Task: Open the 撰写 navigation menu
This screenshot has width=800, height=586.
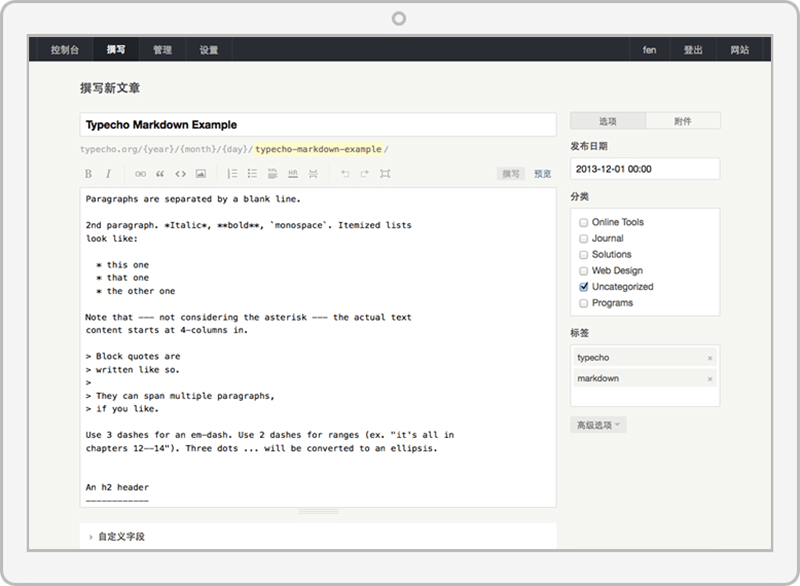Action: coord(116,49)
